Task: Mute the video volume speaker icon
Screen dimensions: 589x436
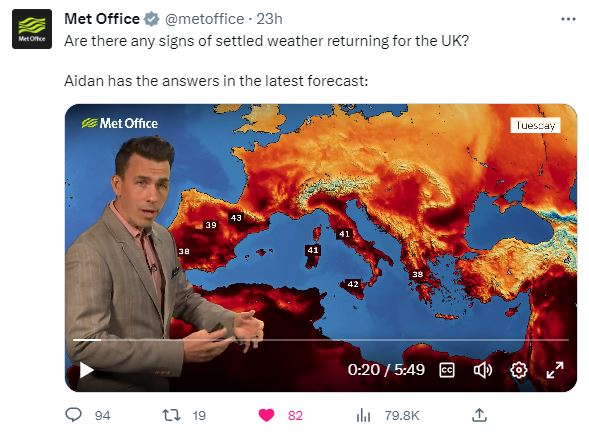Action: (483, 370)
